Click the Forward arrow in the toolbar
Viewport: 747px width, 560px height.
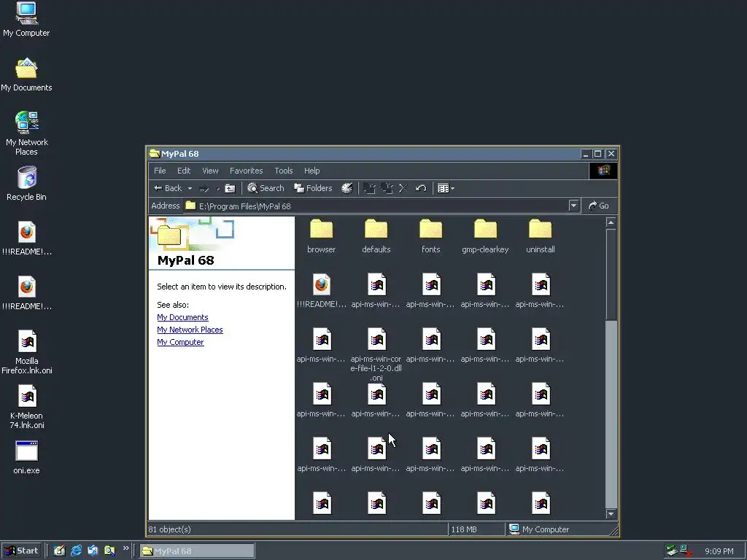204,189
